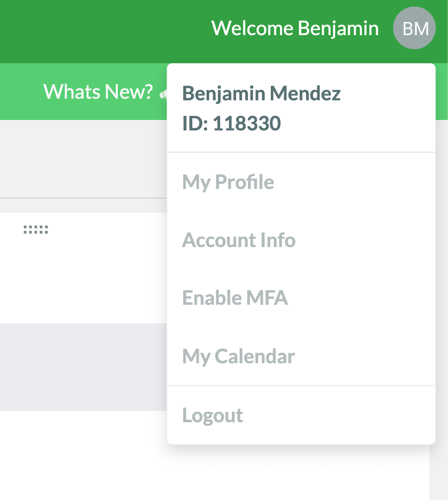Click the light gray section above the divider line
This screenshot has height=500, width=448.
tap(84, 159)
